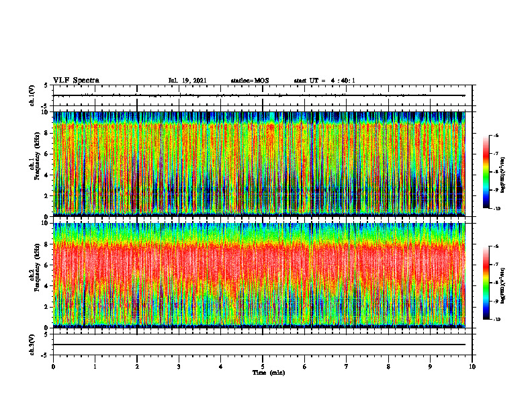Select the "start UT = 4:40:1" text
This screenshot has height=411, width=532.
(324, 81)
